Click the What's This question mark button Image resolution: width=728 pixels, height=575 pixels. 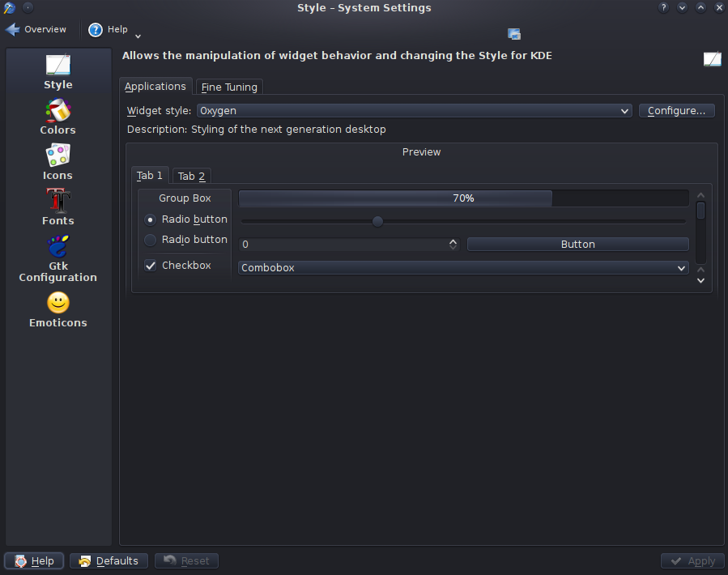[x=663, y=7]
